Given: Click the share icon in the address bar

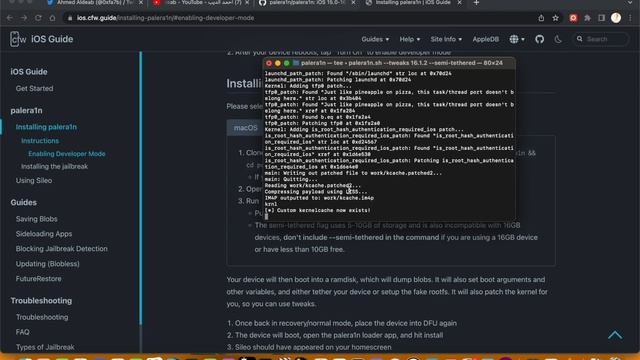Looking at the screenshot, I should (x=541, y=18).
